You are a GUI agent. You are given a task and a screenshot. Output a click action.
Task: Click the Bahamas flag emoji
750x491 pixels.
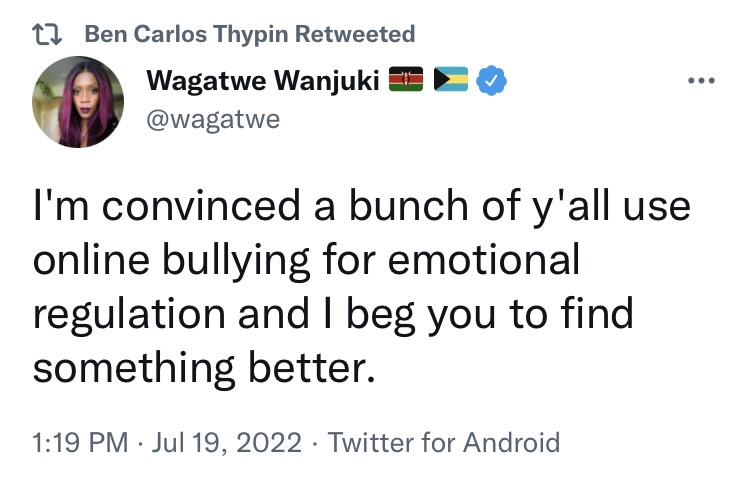pos(452,82)
